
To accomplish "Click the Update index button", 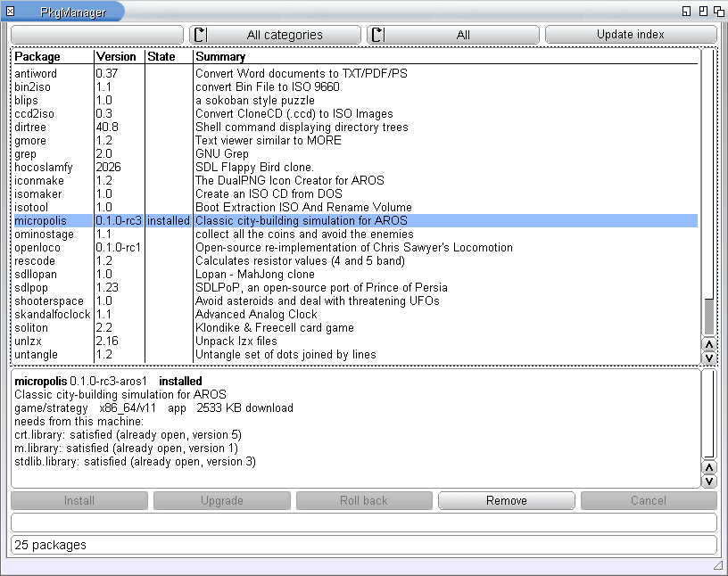I will pyautogui.click(x=631, y=35).
